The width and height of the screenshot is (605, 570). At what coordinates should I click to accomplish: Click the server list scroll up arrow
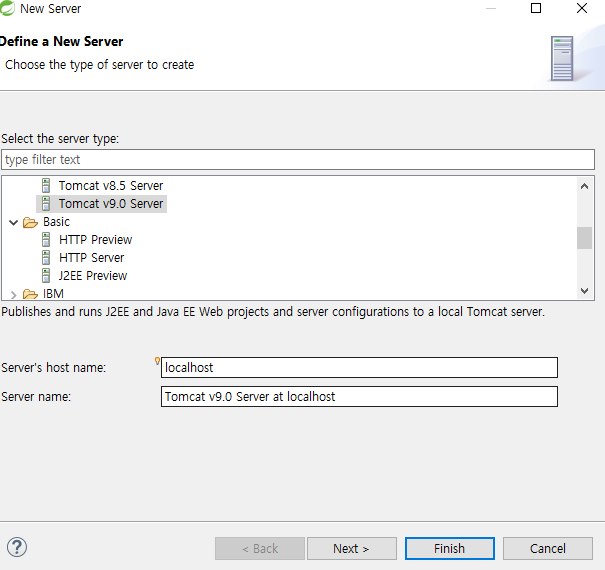coord(584,186)
